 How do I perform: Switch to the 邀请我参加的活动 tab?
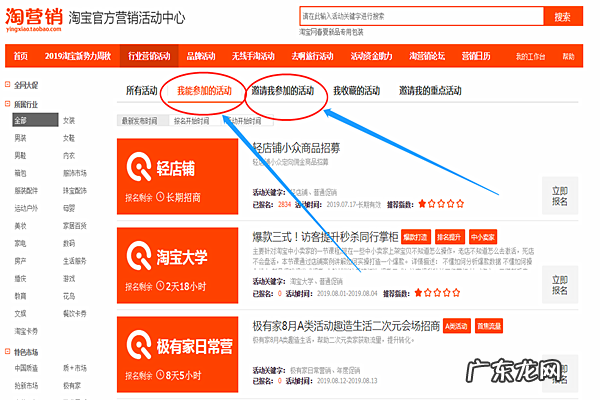tap(283, 91)
